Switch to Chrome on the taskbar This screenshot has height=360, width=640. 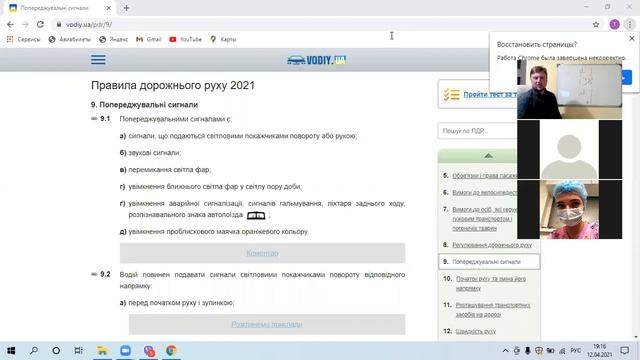[171, 351]
